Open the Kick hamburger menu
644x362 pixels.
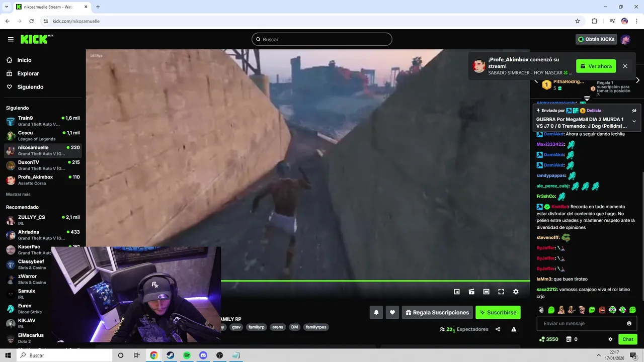point(11,39)
